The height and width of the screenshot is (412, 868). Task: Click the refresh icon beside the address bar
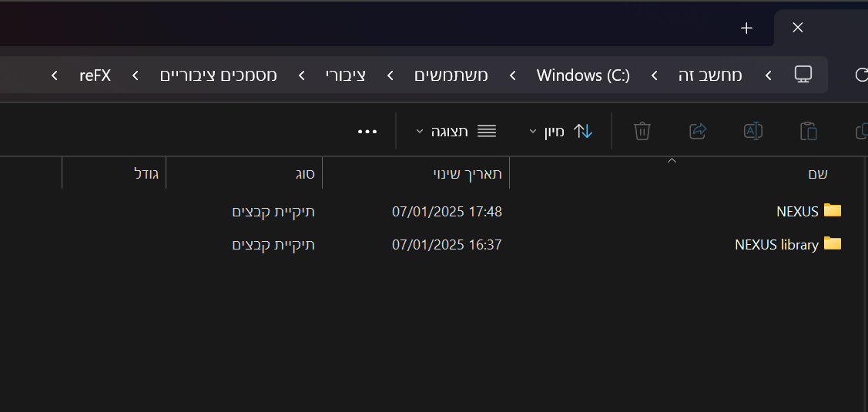click(861, 75)
